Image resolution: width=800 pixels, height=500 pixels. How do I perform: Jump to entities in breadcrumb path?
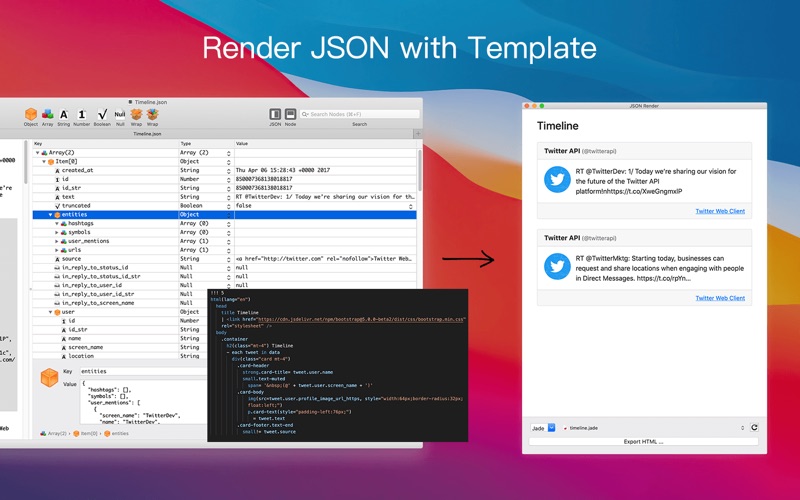116,434
